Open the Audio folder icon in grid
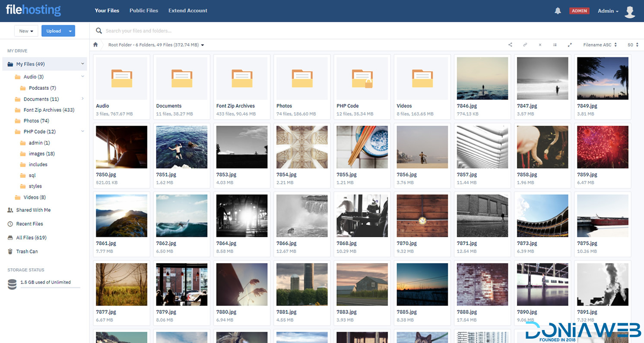This screenshot has width=644, height=343. click(121, 79)
